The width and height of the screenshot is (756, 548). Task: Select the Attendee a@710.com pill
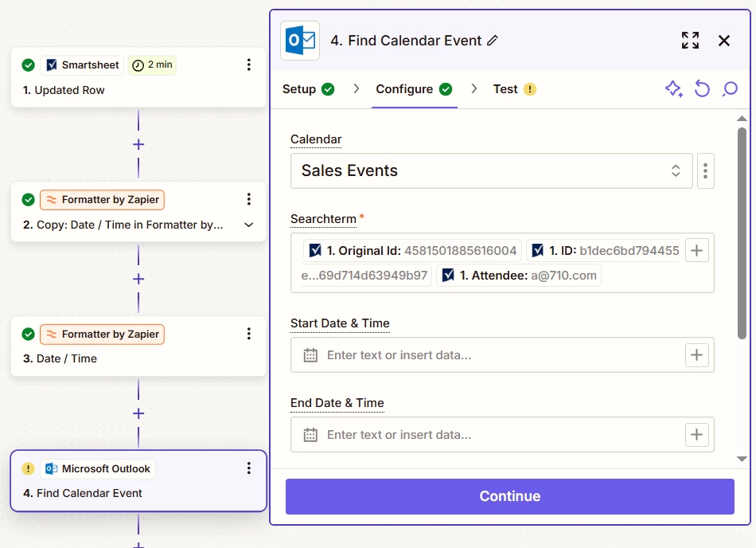(519, 276)
